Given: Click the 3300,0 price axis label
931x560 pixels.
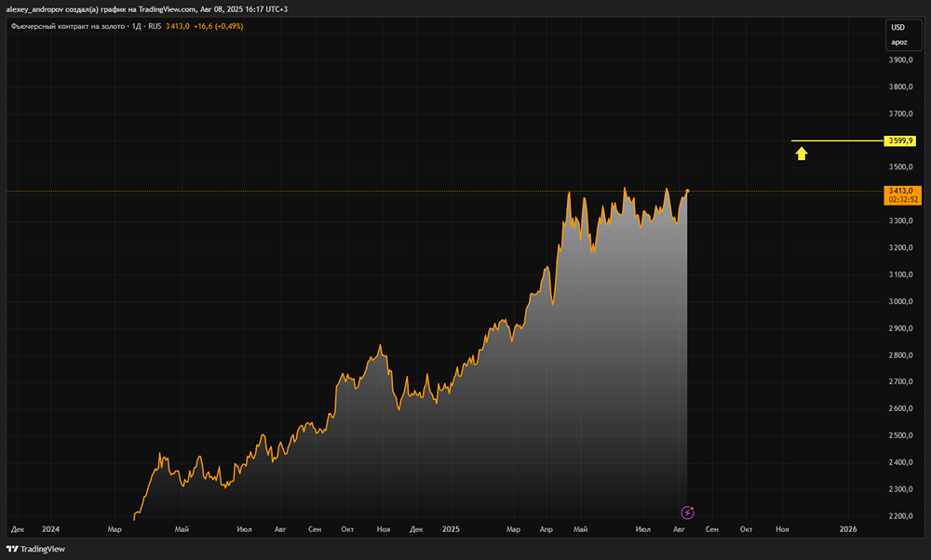Looking at the screenshot, I should (x=900, y=220).
